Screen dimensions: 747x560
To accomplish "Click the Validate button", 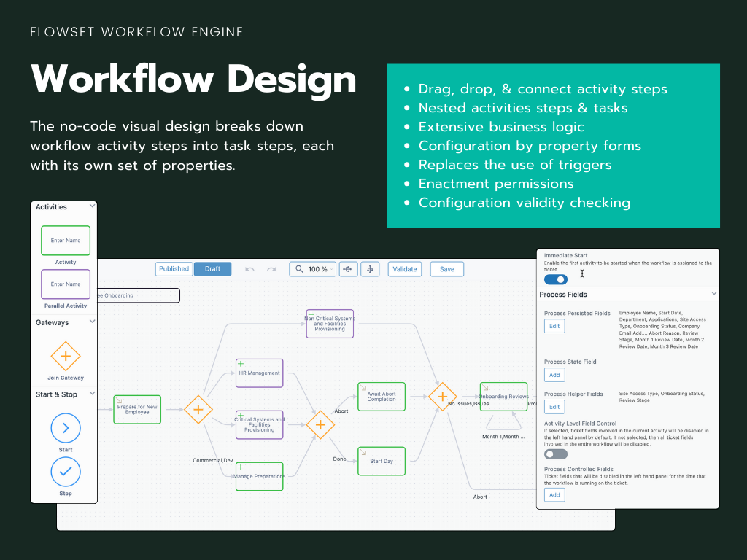I will click(x=404, y=269).
